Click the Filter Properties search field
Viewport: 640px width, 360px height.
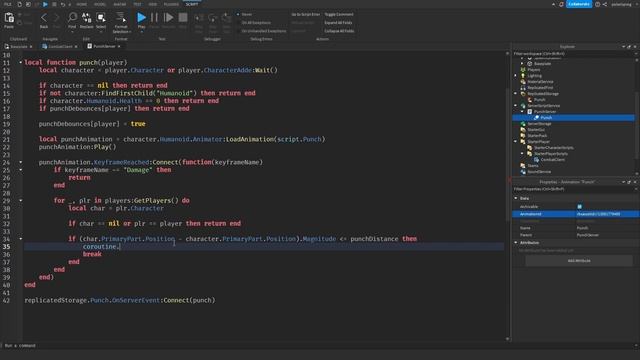click(573, 189)
